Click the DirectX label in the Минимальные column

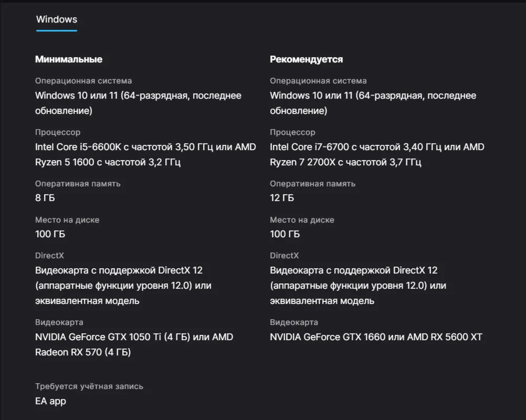click(x=49, y=256)
